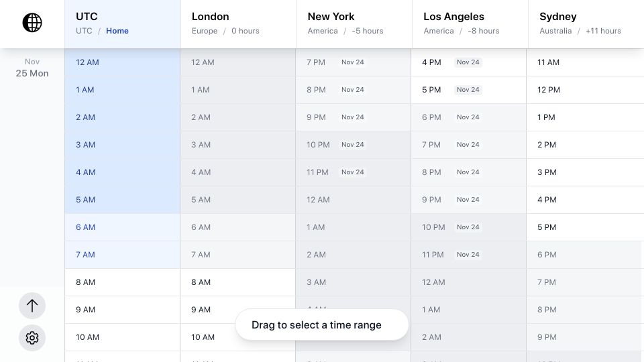Click the Nov 25 Mon date label

click(x=32, y=68)
